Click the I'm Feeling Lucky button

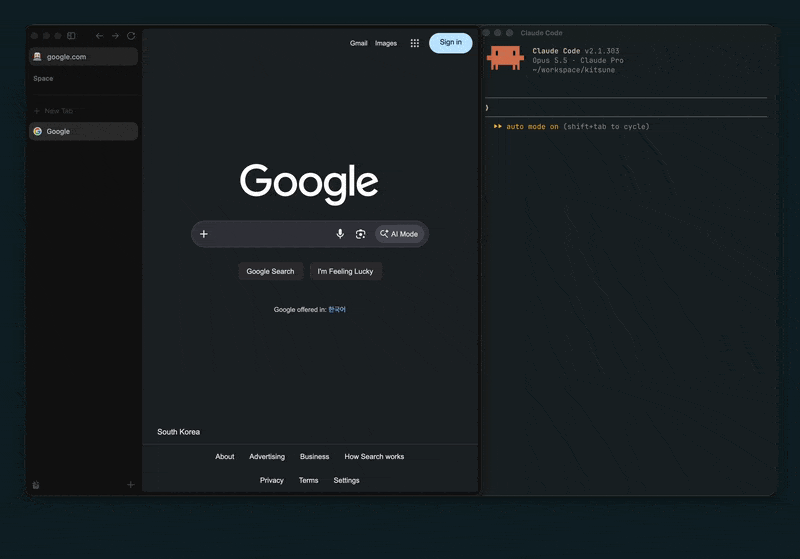(345, 271)
